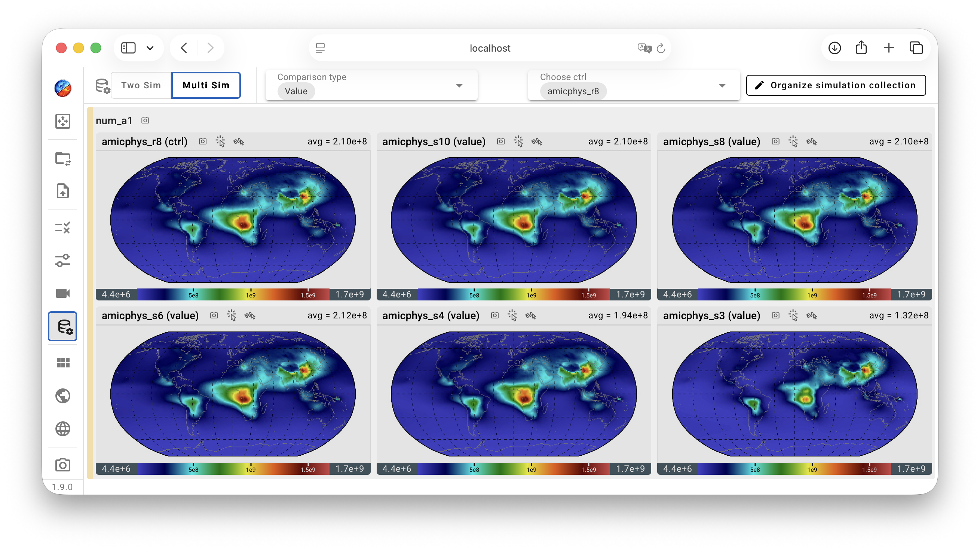Click camera icon on amicphys_s4 panel
980x550 pixels.
point(494,315)
